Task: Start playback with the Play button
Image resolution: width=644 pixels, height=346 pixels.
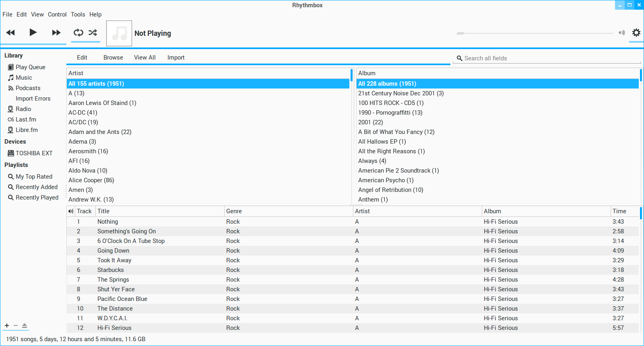Action: click(33, 32)
